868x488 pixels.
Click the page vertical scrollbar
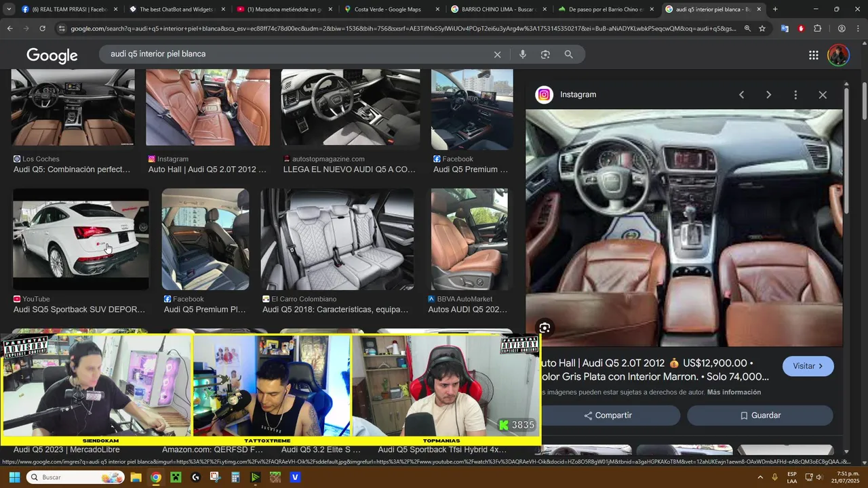(x=865, y=102)
